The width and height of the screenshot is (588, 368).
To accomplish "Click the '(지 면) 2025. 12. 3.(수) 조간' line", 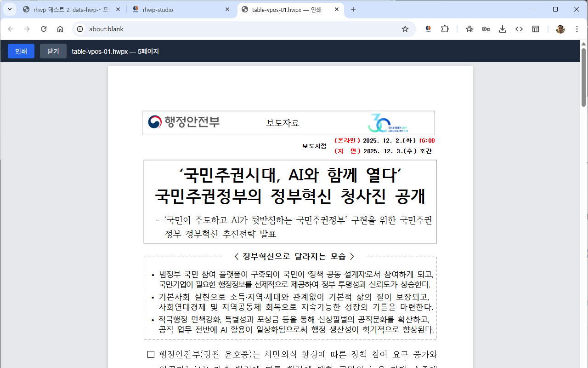I will point(383,151).
